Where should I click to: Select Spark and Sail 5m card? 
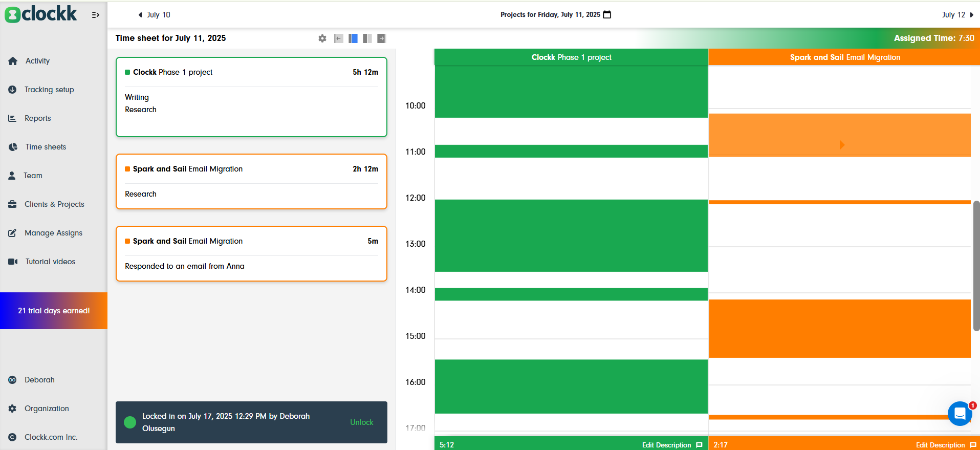click(251, 254)
